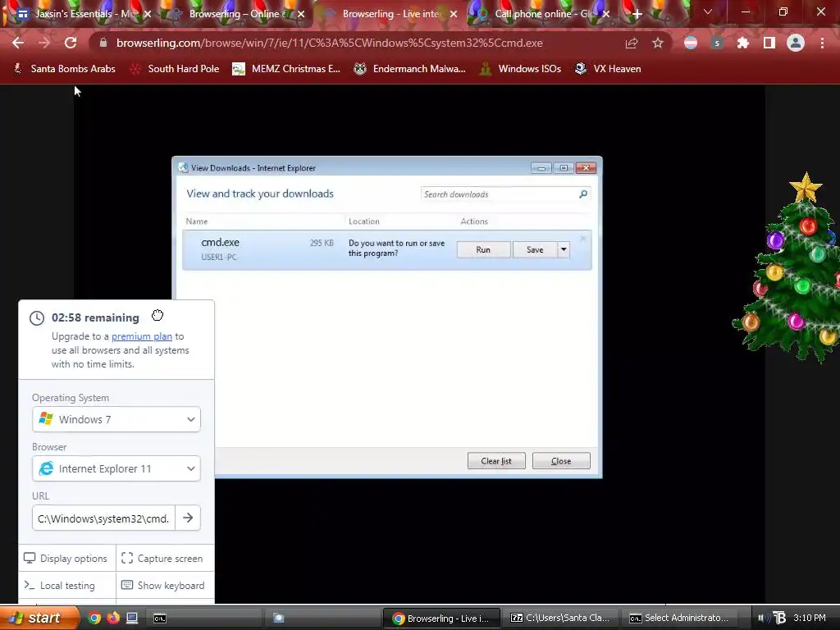Open the Windows ISOs bookmark

pos(520,69)
